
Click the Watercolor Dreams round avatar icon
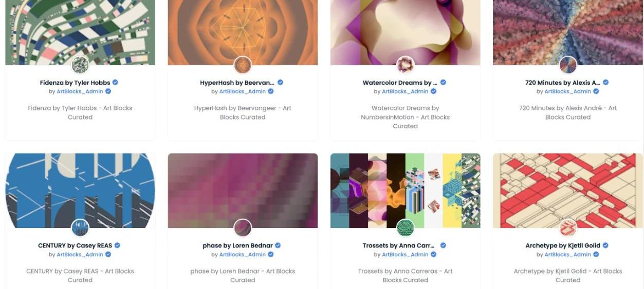(405, 65)
